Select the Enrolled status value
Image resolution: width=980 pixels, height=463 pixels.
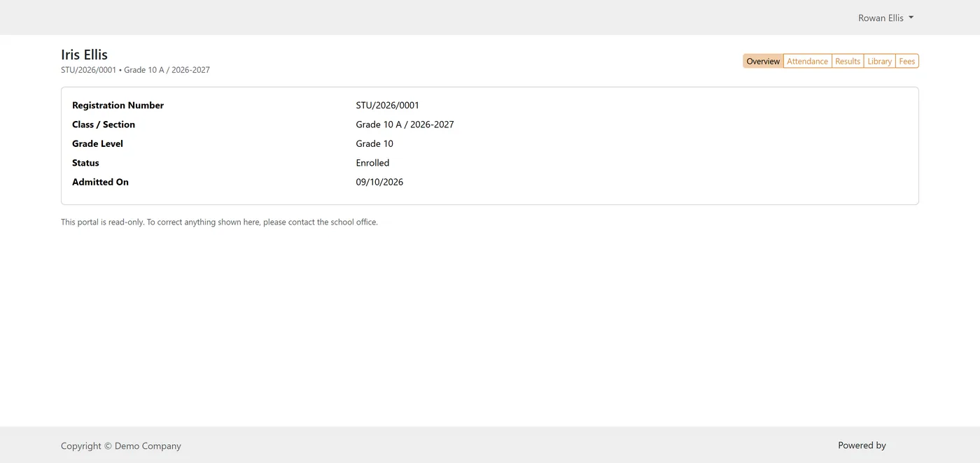click(x=372, y=163)
